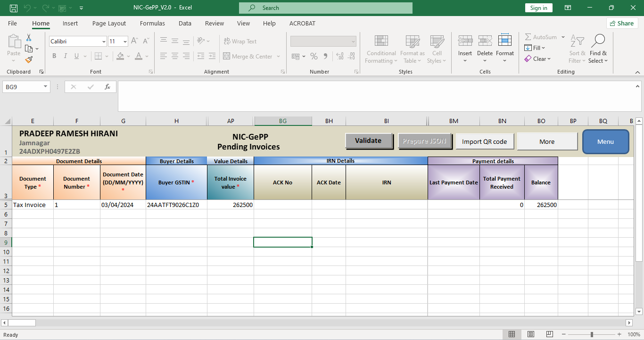This screenshot has width=644, height=340.
Task: Click the Import QR code button
Action: tap(484, 141)
